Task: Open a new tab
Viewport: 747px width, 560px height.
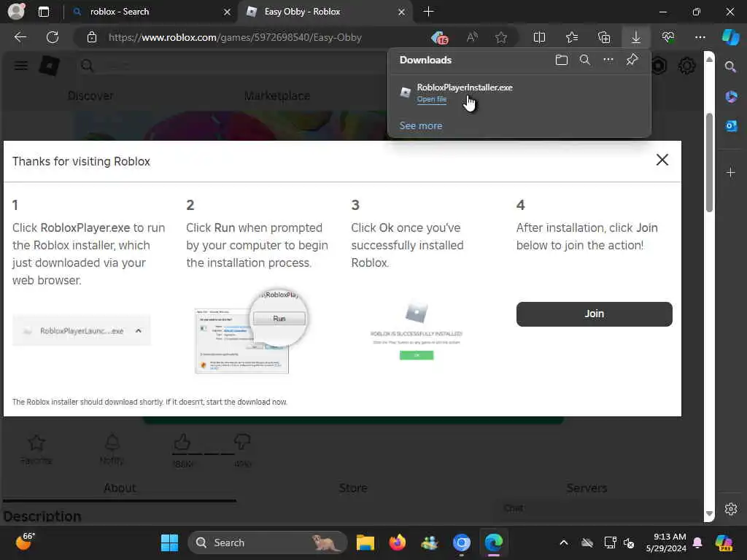Action: pyautogui.click(x=428, y=12)
